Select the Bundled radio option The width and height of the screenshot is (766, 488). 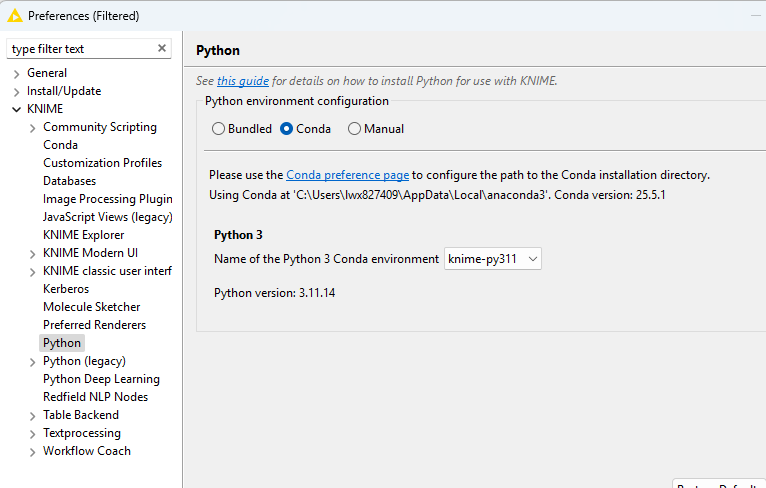coord(219,129)
